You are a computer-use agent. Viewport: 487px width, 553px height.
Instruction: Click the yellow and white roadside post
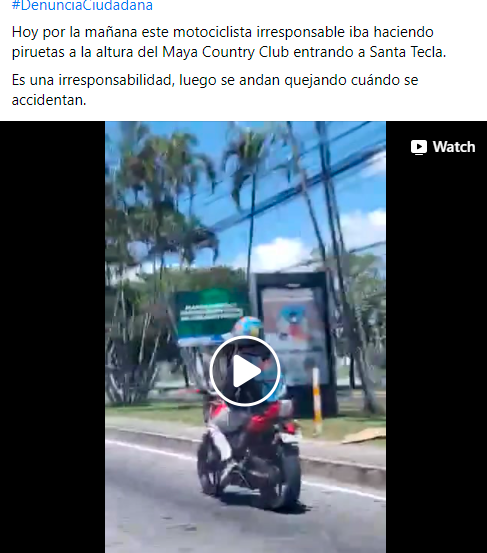coord(317,400)
